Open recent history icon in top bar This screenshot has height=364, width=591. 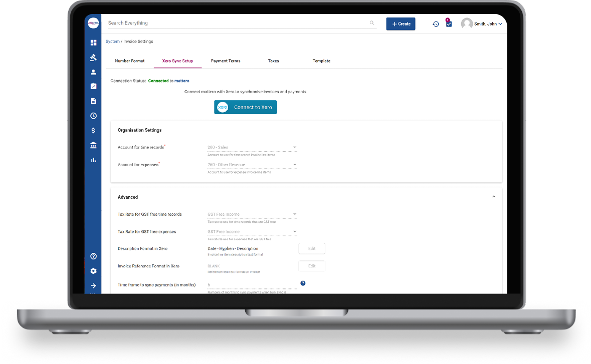tap(436, 24)
